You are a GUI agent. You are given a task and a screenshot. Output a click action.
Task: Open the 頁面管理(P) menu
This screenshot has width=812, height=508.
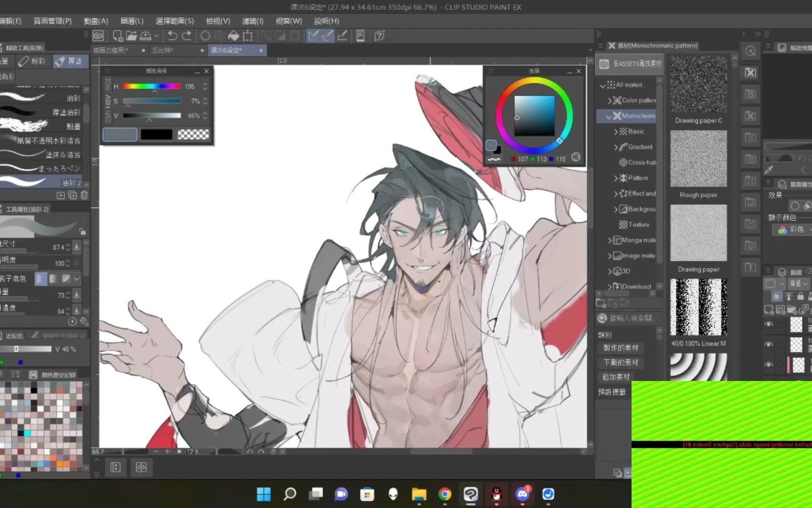click(53, 21)
